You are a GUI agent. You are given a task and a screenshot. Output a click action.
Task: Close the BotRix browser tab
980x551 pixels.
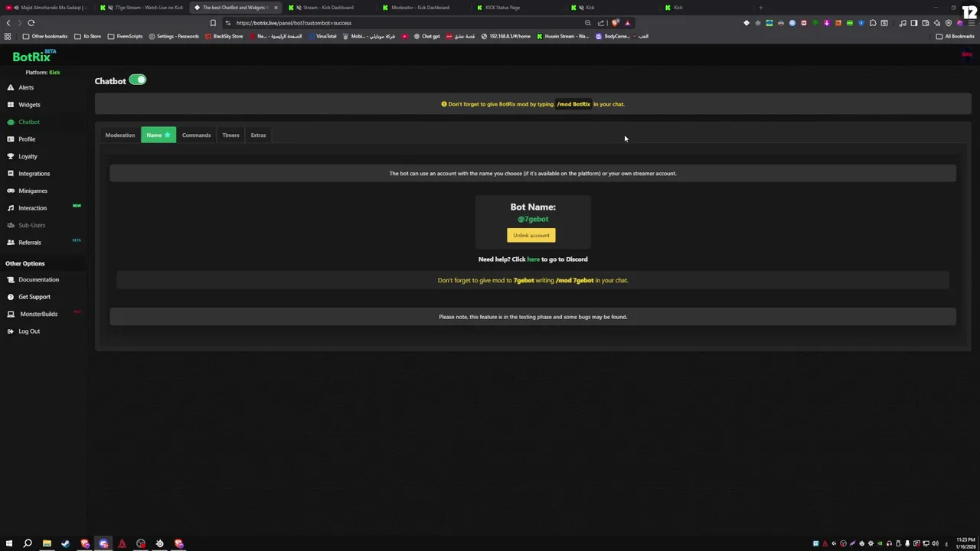276,8
